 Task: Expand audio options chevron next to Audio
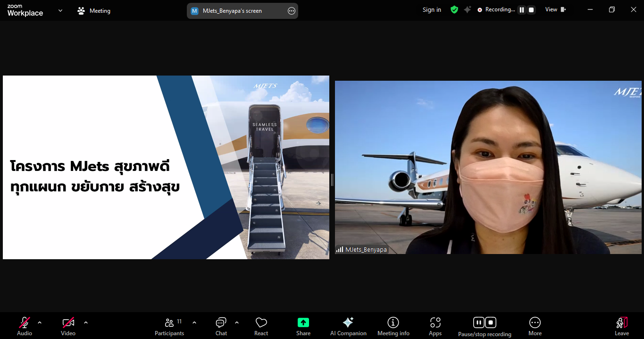(40, 323)
